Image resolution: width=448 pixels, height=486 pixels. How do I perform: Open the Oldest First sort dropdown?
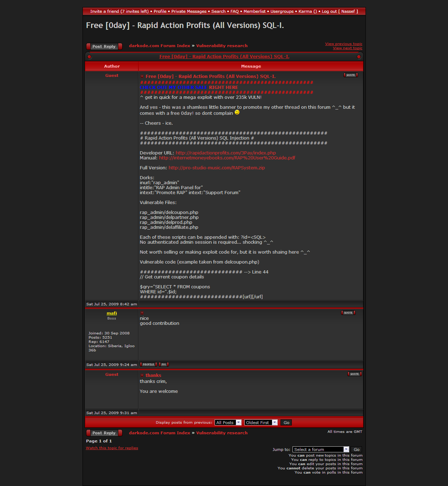[261, 423]
